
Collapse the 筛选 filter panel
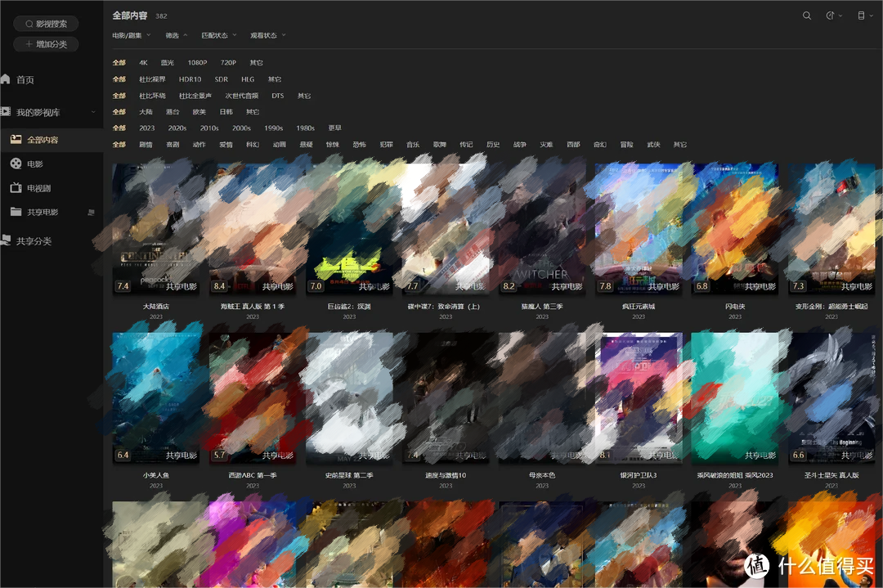177,35
